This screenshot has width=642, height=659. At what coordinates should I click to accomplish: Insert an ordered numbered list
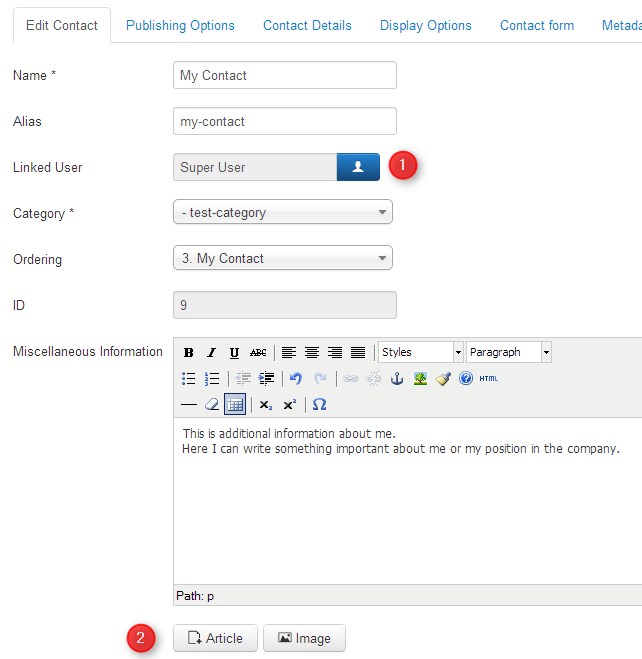pos(212,379)
